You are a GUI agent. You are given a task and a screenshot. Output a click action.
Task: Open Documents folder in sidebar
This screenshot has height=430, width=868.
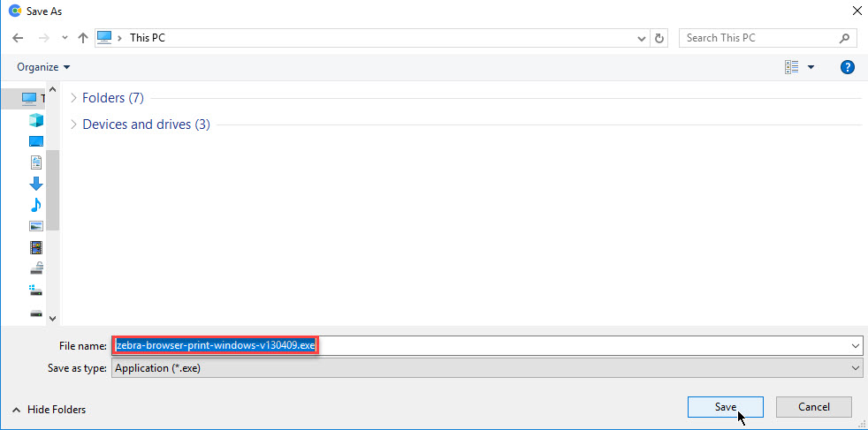tap(36, 162)
